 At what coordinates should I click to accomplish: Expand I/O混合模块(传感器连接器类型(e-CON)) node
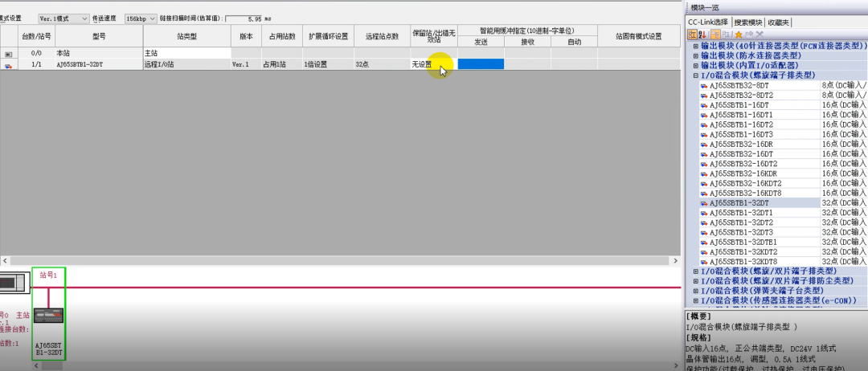pyautogui.click(x=696, y=301)
